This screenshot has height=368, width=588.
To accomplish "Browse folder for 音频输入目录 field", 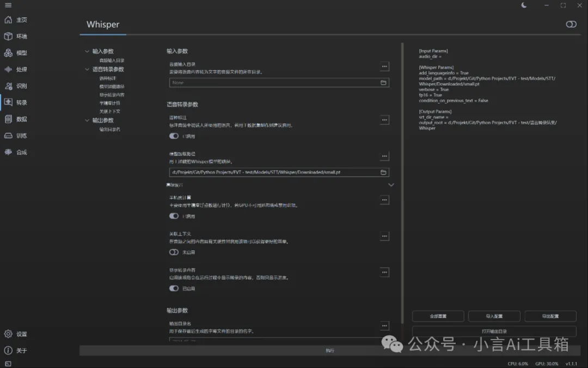I will coord(383,83).
